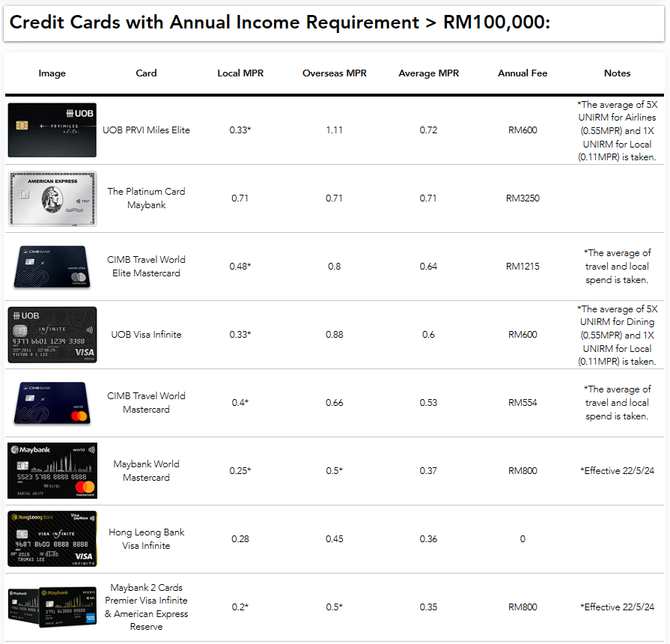670x644 pixels.
Task: Click the Average MPR value 0.35
Action: 429,607
